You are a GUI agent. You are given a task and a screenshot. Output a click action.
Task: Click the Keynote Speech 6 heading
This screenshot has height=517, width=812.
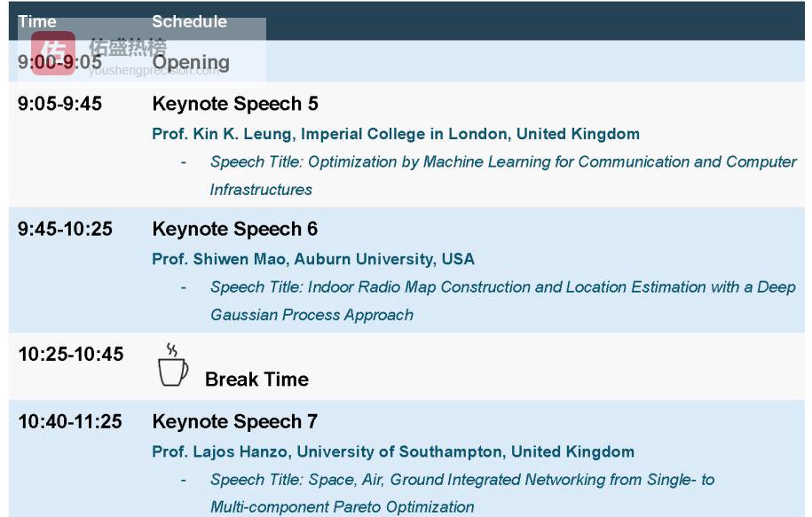(x=235, y=229)
